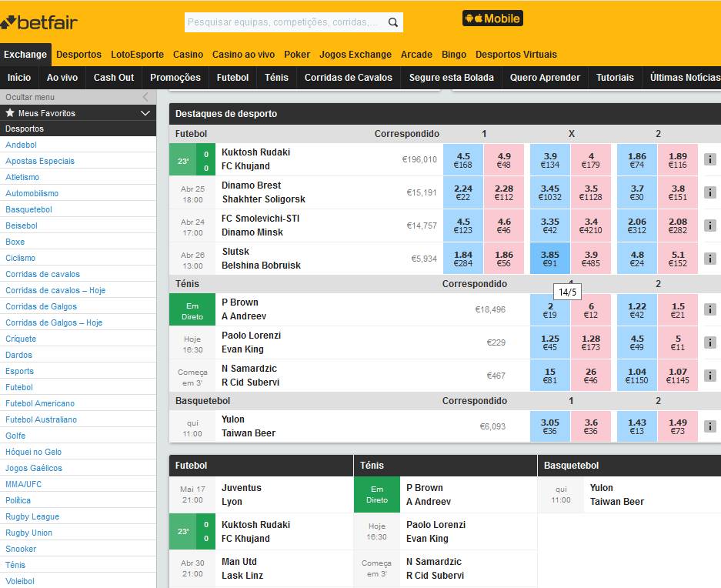Open Corridas de Galgos – Hoje link
Viewport: 721px width, 588px height.
point(54,322)
